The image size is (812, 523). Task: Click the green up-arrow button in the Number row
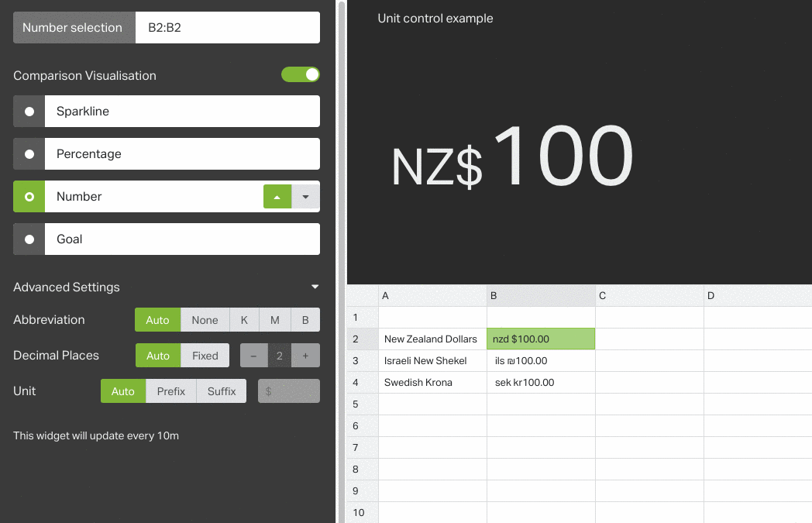[x=277, y=197]
